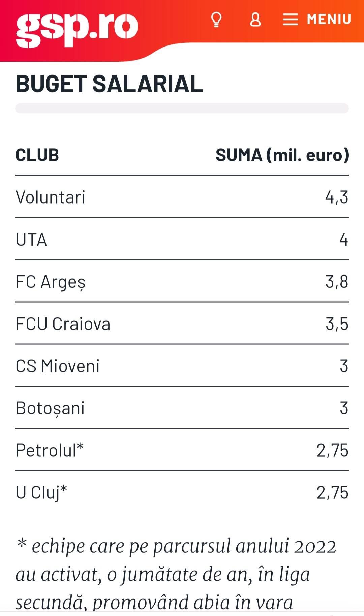This screenshot has width=364, height=616.
Task: Click the gray bar under the heading
Action: point(182,108)
